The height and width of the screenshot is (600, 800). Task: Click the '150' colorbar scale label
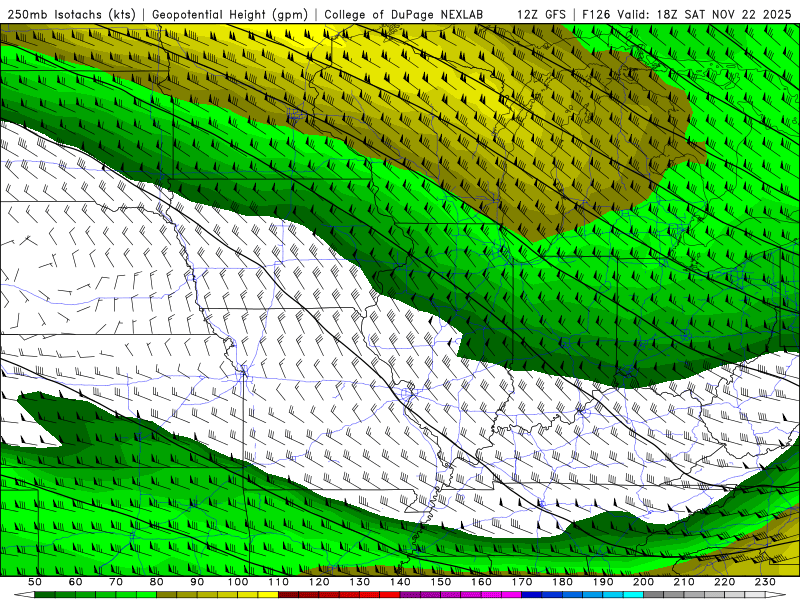coord(441,582)
